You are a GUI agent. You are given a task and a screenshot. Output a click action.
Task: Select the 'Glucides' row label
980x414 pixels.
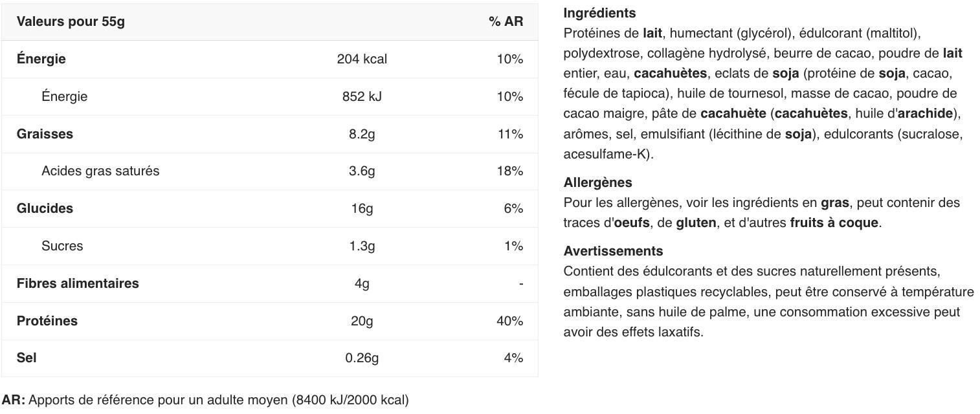[45, 208]
